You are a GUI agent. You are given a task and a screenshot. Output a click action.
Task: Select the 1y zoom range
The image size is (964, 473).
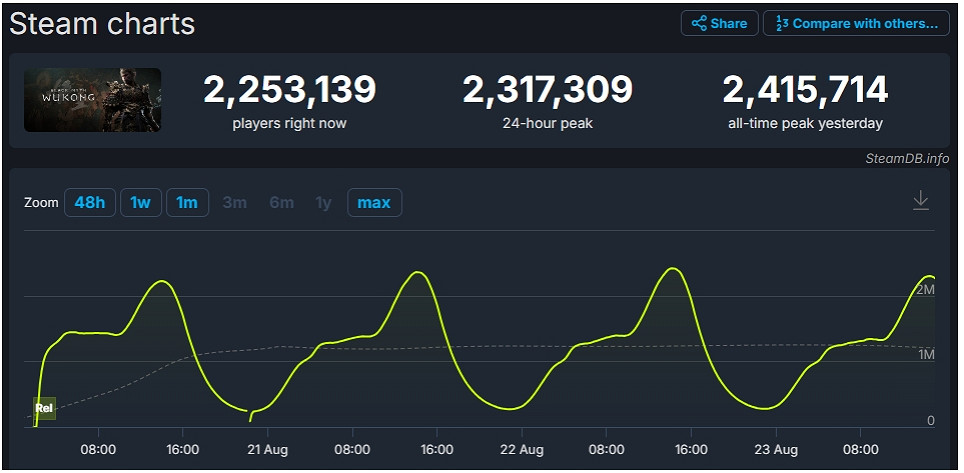[323, 203]
